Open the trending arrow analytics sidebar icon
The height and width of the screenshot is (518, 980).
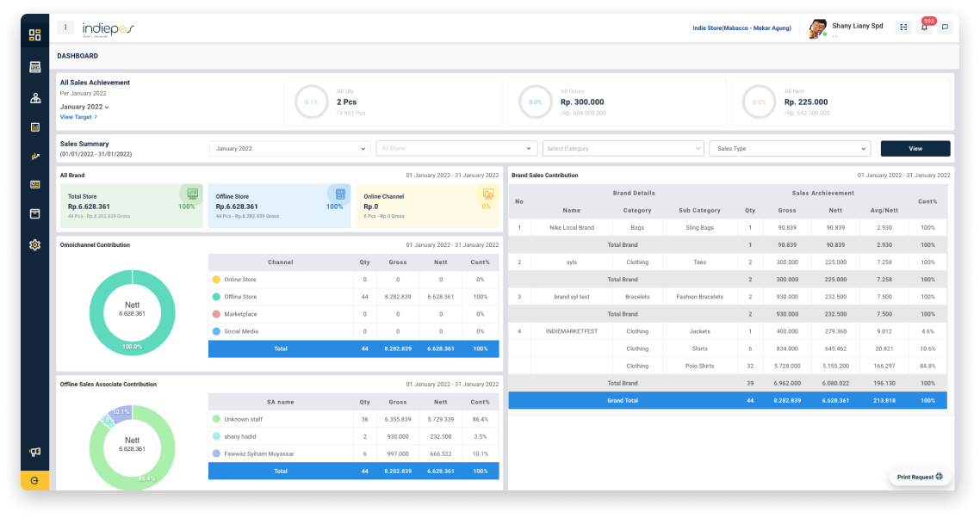[x=35, y=157]
